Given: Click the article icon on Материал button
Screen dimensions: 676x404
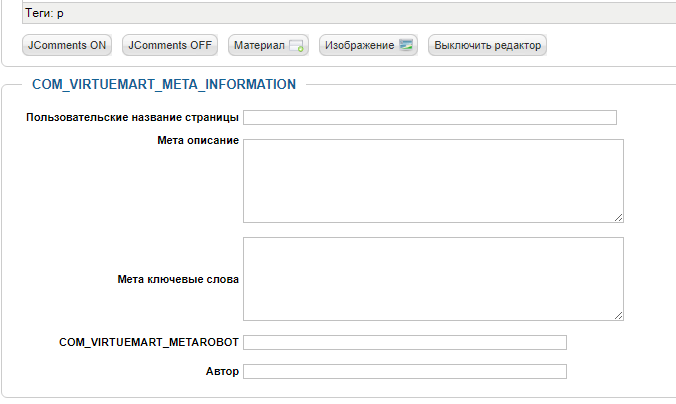Looking at the screenshot, I should (296, 46).
